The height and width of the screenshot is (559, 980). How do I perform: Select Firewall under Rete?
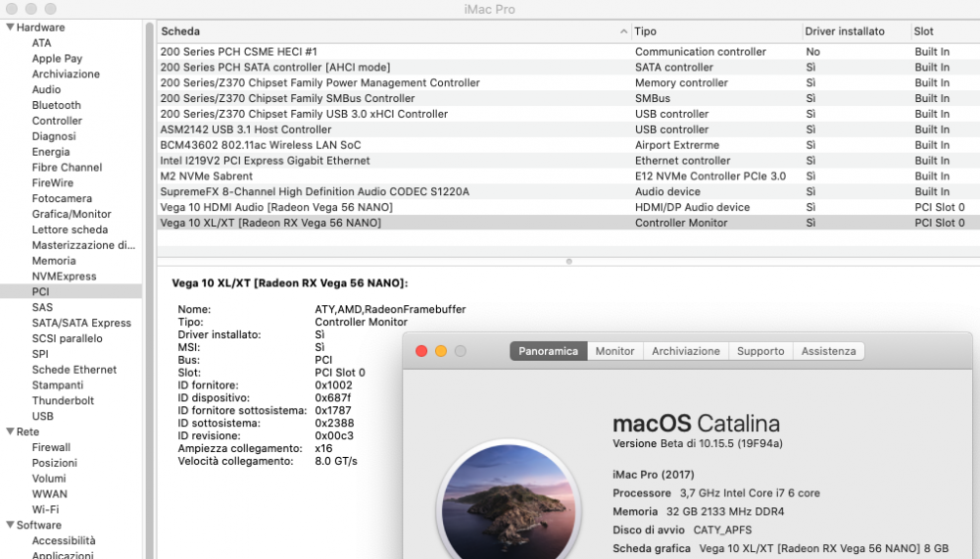(51, 447)
